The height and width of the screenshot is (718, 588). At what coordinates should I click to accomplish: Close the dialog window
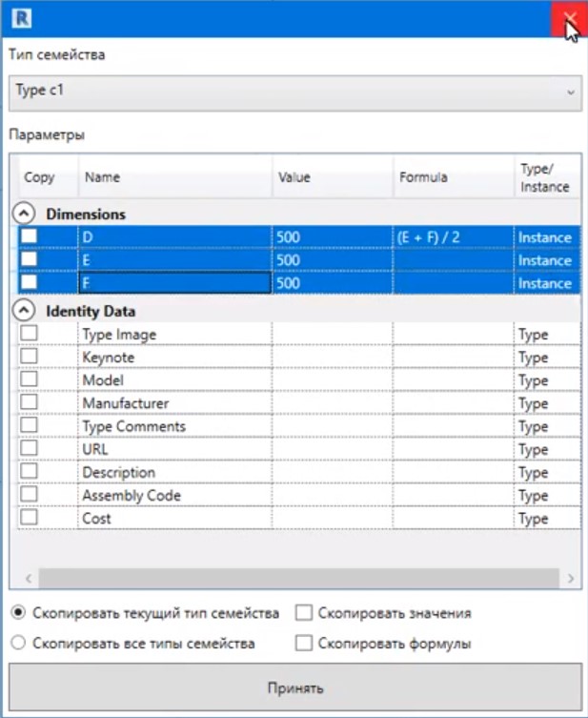coord(569,18)
